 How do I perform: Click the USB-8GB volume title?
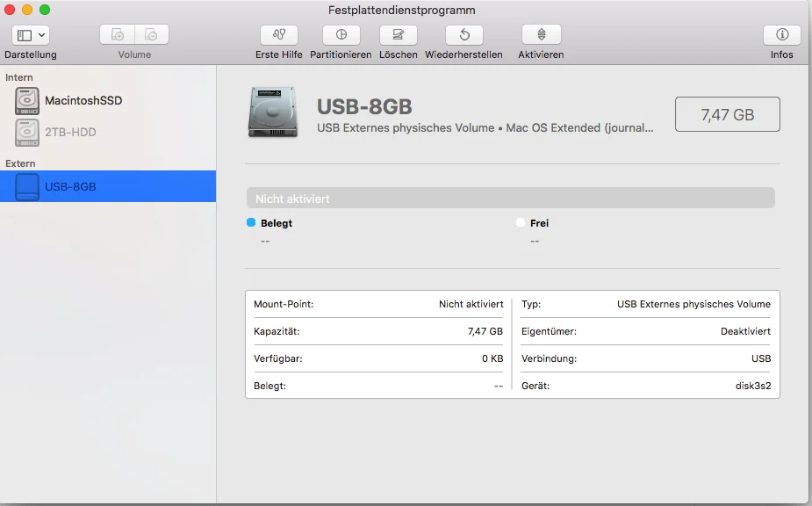pos(364,106)
